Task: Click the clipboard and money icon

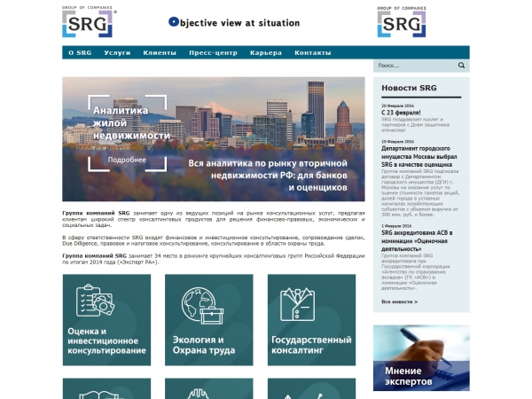Action: (95, 301)
